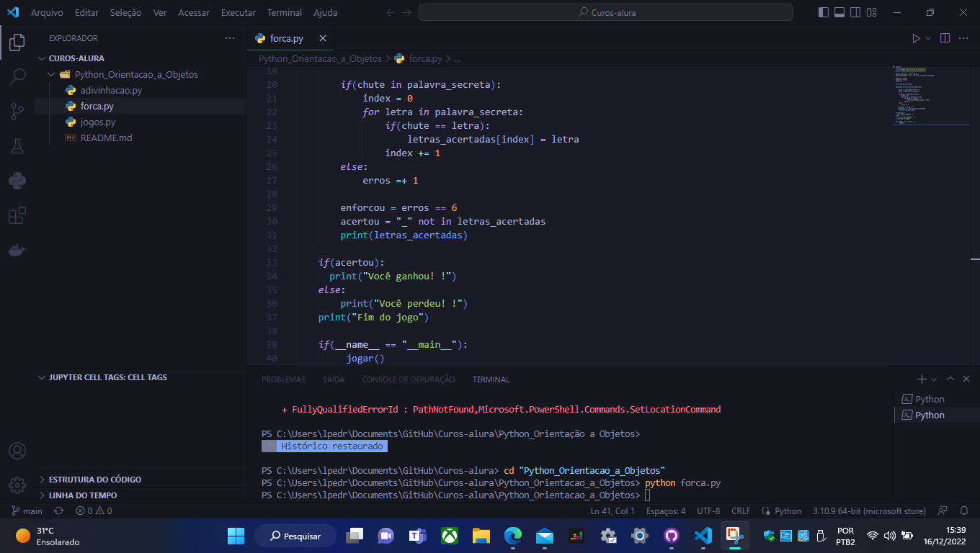This screenshot has height=553, width=980.
Task: Open the Terminal menu
Action: point(285,12)
